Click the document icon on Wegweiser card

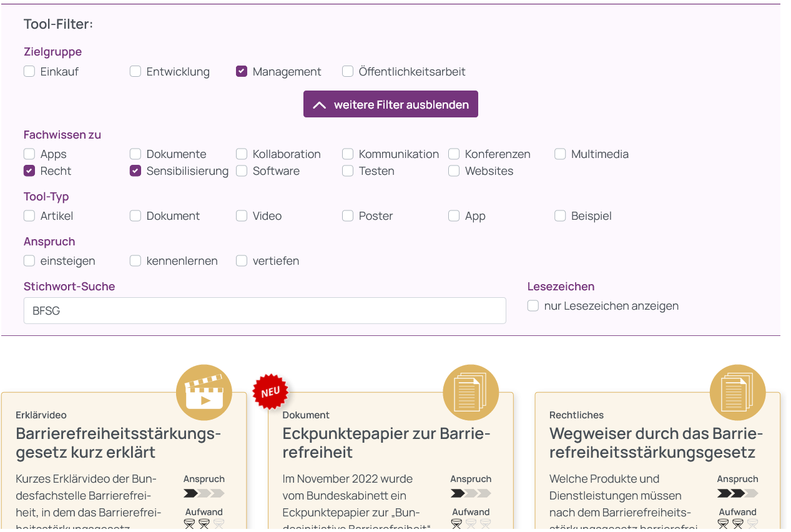738,393
